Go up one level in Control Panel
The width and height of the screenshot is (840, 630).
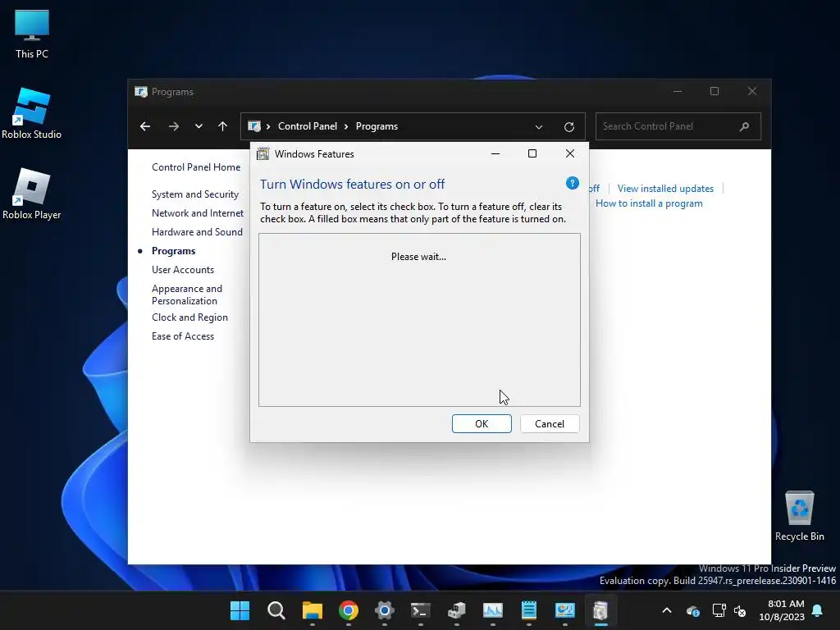pyautogui.click(x=223, y=126)
